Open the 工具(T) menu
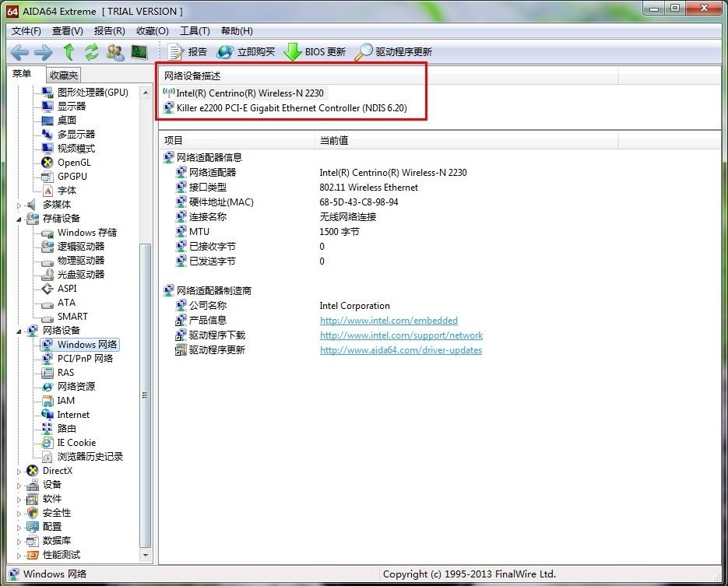Screen dimensions: 728x586 pyautogui.click(x=195, y=31)
